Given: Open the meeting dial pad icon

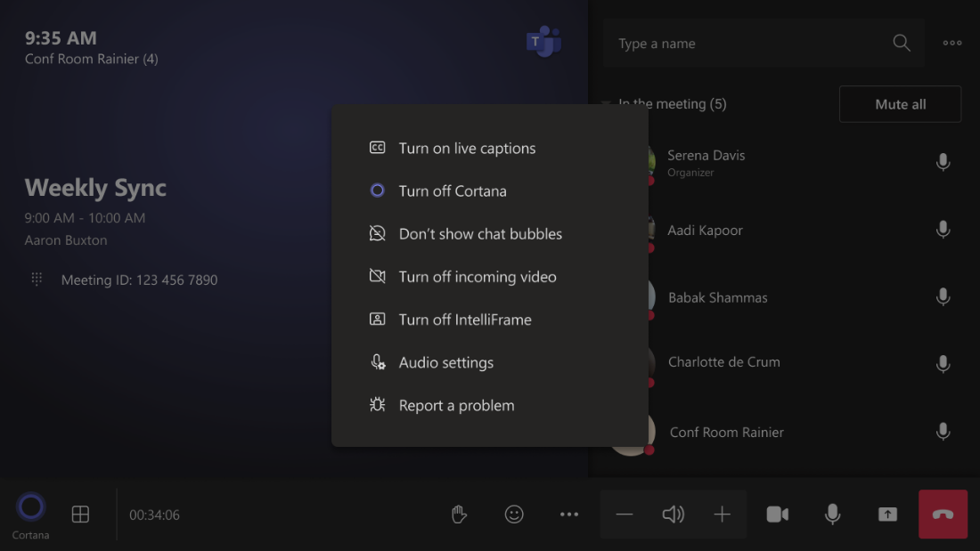Looking at the screenshot, I should (37, 280).
